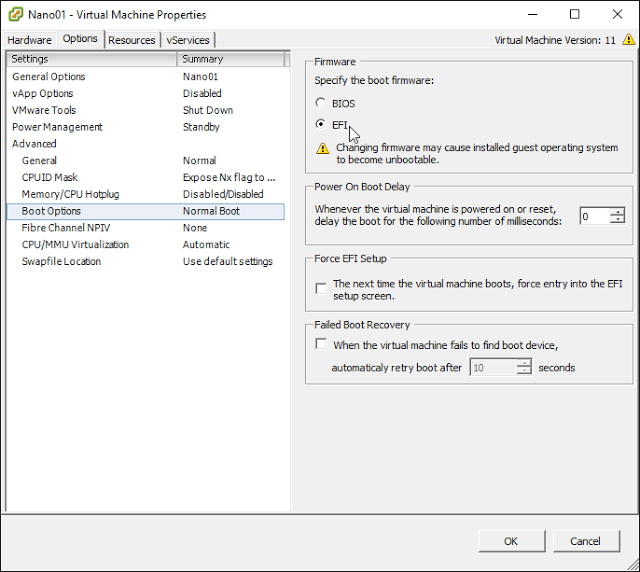The width and height of the screenshot is (640, 572).
Task: Click the boot delay milliseconds field
Action: [594, 216]
